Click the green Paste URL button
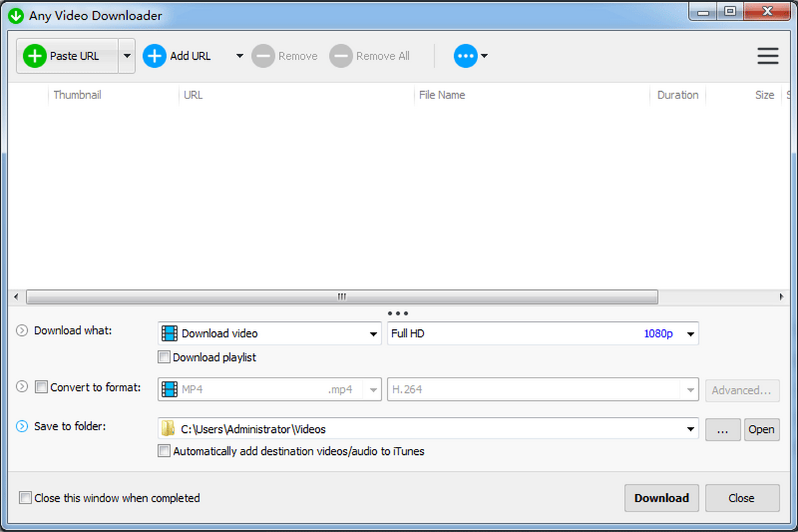Image resolution: width=798 pixels, height=532 pixels. (x=67, y=56)
